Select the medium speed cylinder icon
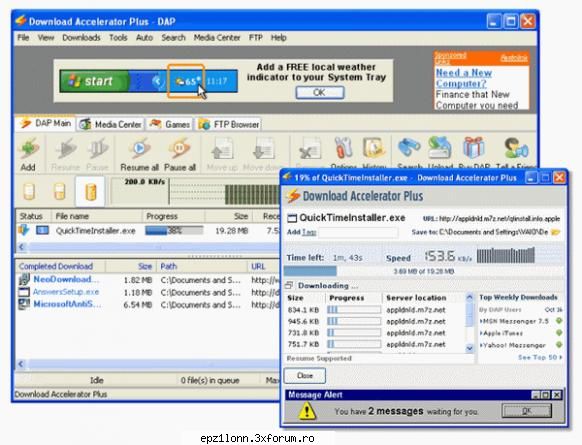The height and width of the screenshot is (445, 582). point(59,192)
